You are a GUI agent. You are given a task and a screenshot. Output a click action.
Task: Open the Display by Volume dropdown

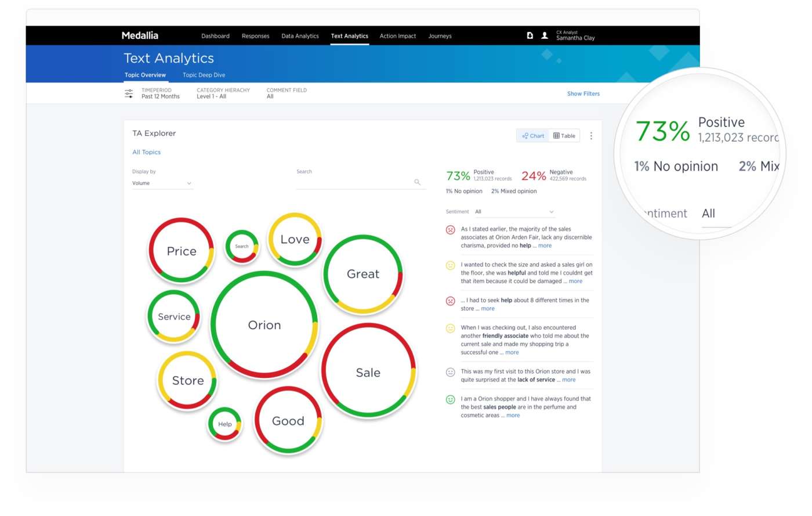(x=162, y=183)
